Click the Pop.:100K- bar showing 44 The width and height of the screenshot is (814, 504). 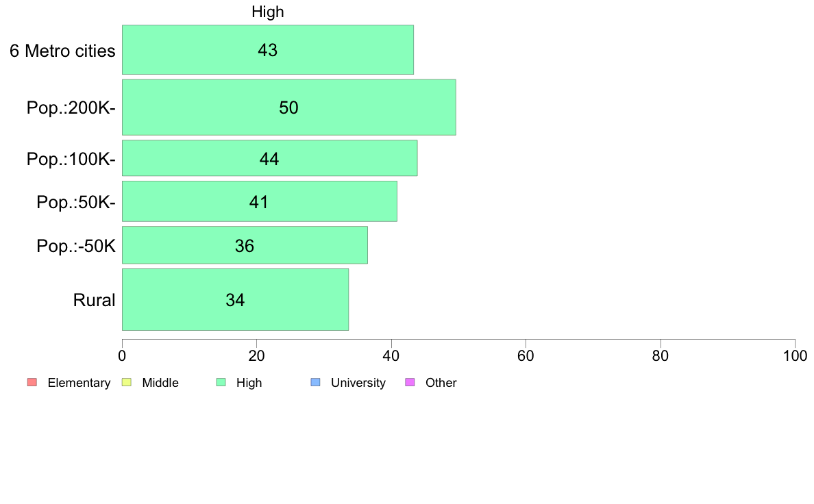point(270,157)
